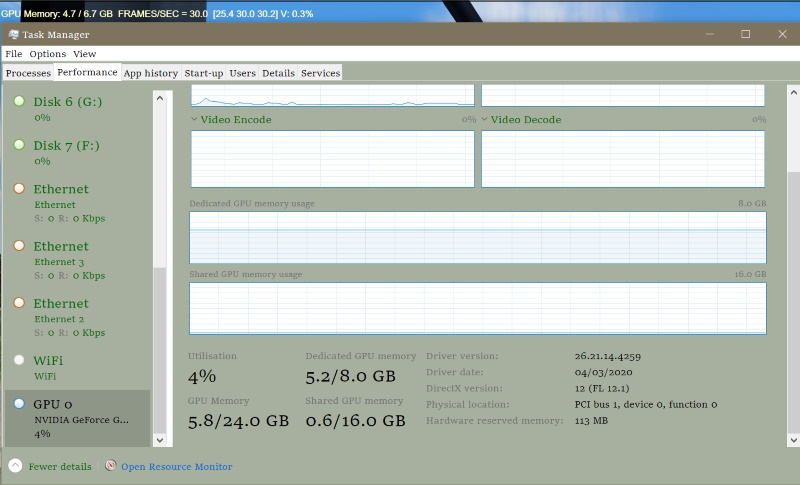This screenshot has width=800, height=485.
Task: Select the first Ethernet adapter entry
Action: [x=78, y=203]
